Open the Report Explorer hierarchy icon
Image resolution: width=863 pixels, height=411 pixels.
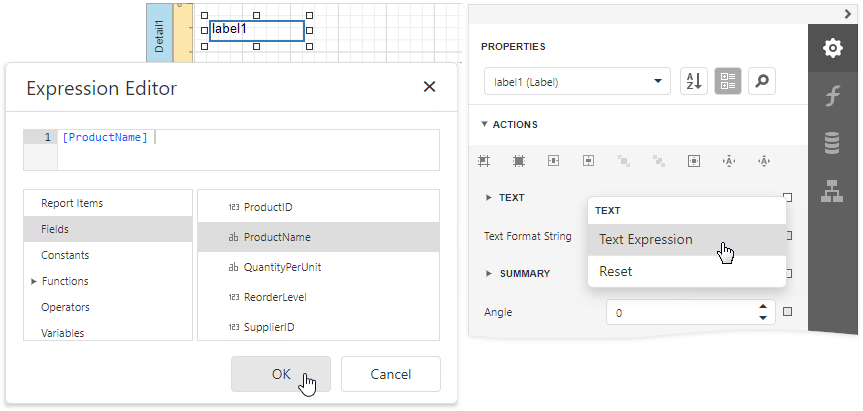832,190
